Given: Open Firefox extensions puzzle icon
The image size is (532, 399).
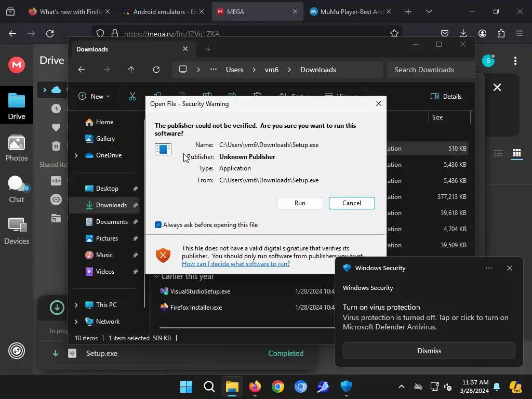Looking at the screenshot, I should 501,33.
